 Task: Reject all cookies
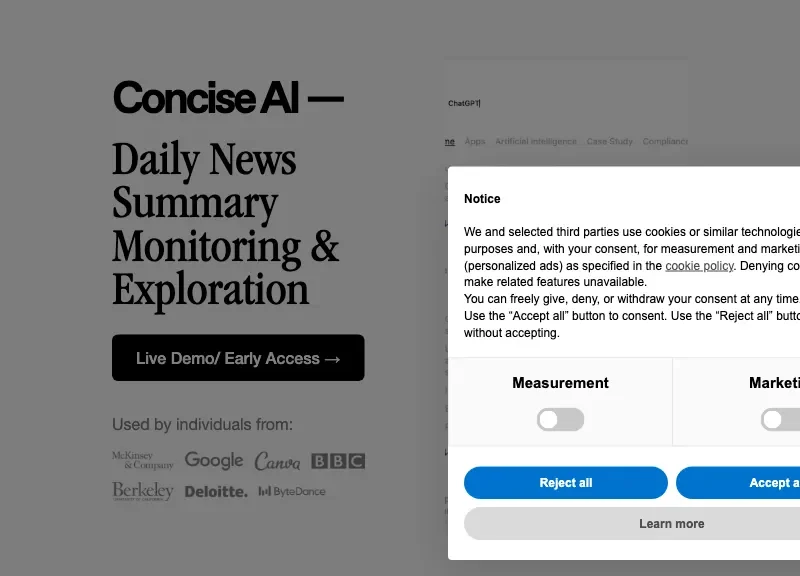point(566,483)
